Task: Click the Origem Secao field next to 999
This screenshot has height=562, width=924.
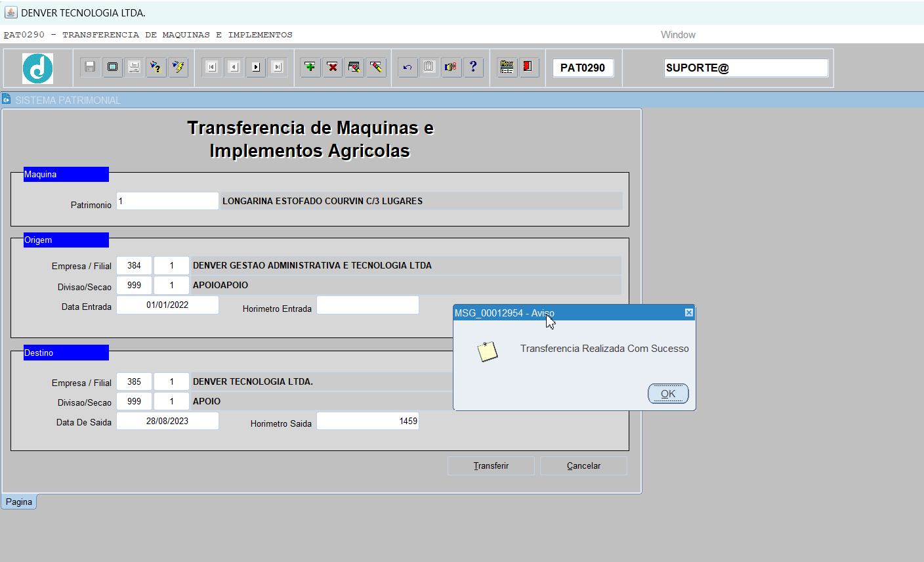Action: coord(171,285)
